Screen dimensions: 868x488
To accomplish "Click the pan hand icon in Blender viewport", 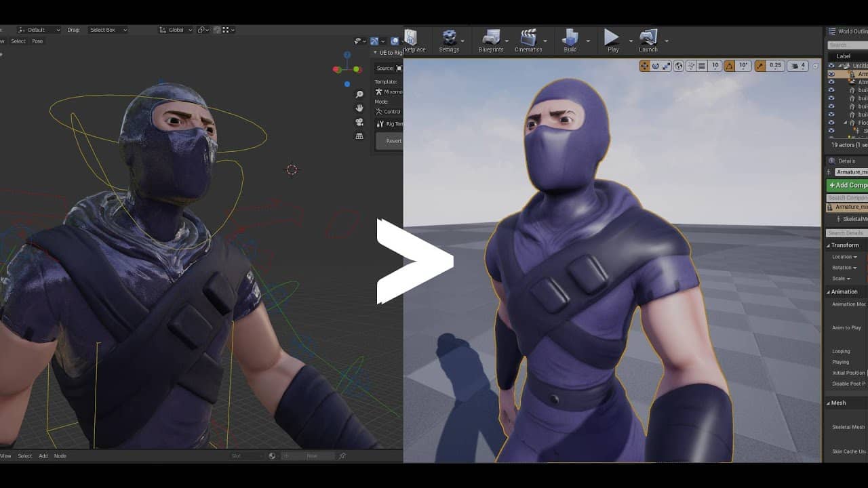I will tap(359, 108).
